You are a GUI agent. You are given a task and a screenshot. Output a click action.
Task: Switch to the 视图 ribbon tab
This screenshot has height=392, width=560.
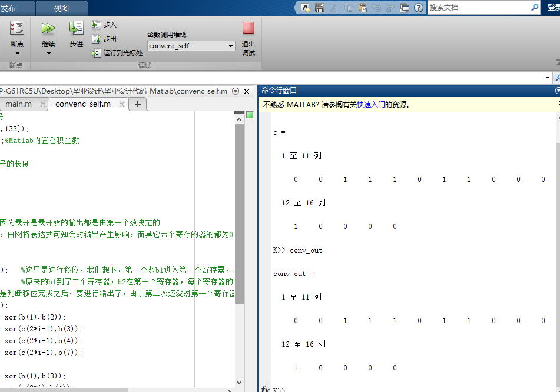click(x=61, y=8)
